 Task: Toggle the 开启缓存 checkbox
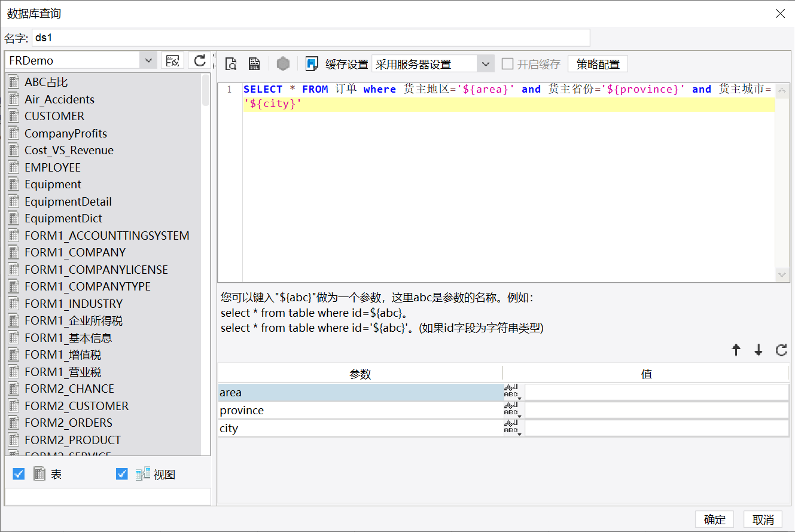[x=508, y=64]
